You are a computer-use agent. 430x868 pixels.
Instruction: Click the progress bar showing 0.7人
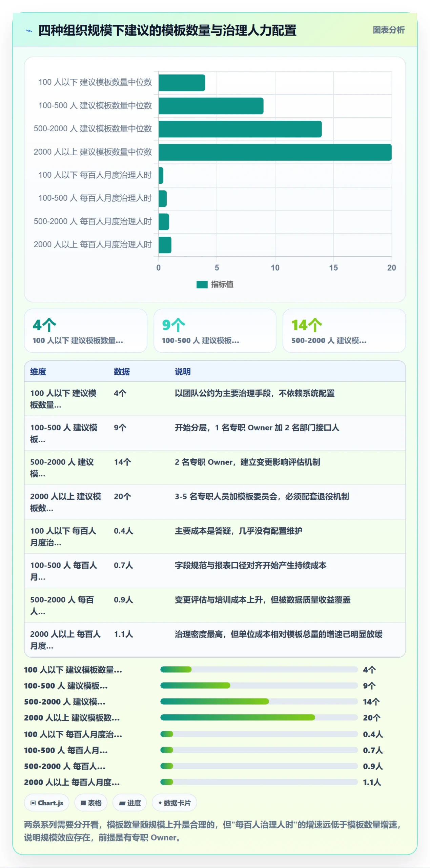[259, 749]
